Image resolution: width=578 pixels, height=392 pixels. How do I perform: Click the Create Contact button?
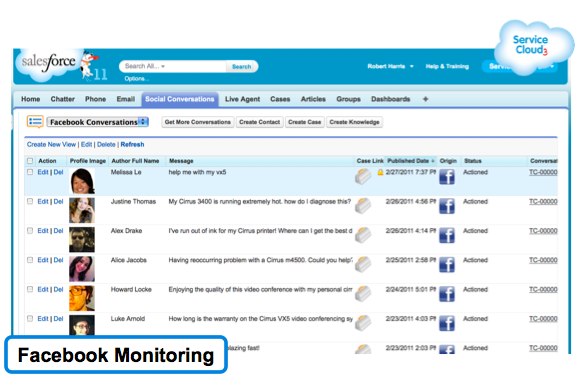(260, 122)
